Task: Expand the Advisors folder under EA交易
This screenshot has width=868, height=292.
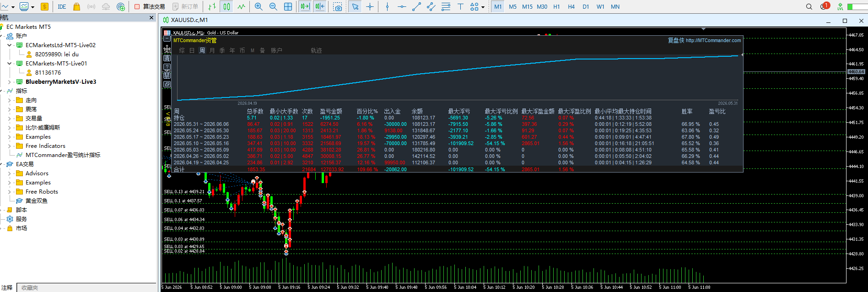Action: point(9,173)
